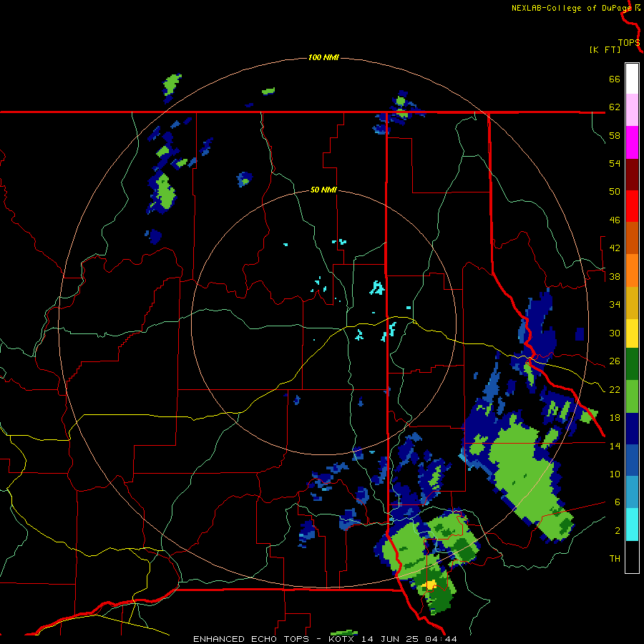Screen dimensions: 644x644
Task: Click the white color swatch in legend
Action: click(x=632, y=79)
